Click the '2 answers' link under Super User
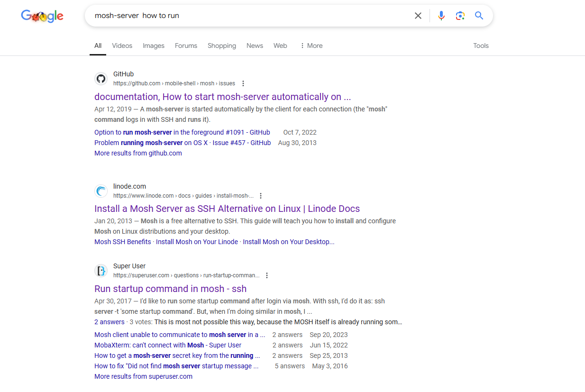 coord(110,322)
